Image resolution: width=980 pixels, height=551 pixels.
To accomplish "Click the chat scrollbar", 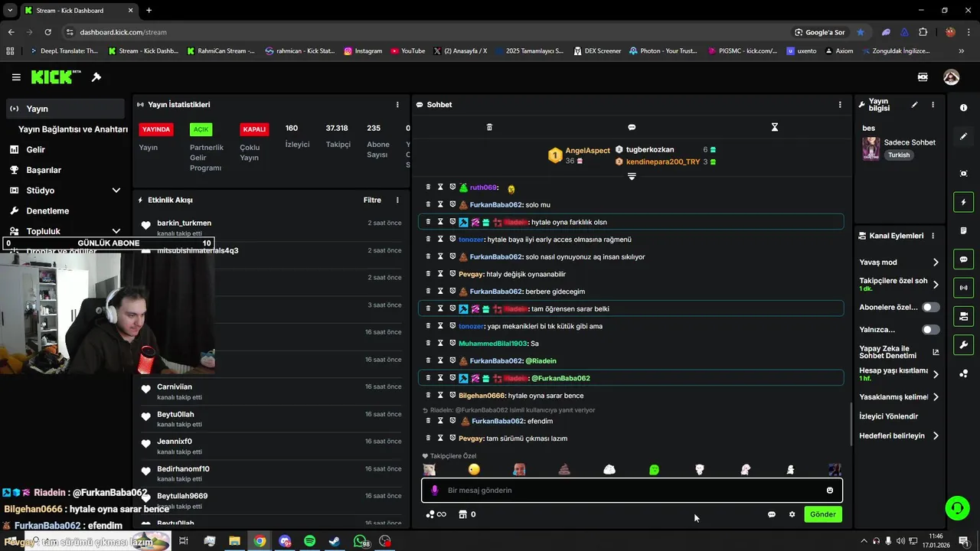I will click(851, 425).
